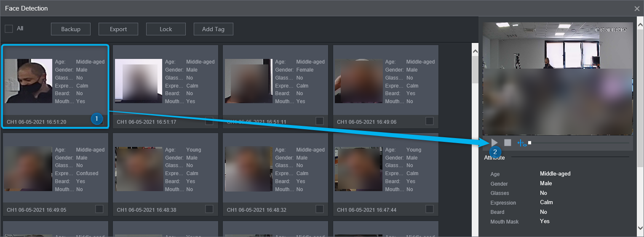Click the Add Tag button

[214, 29]
